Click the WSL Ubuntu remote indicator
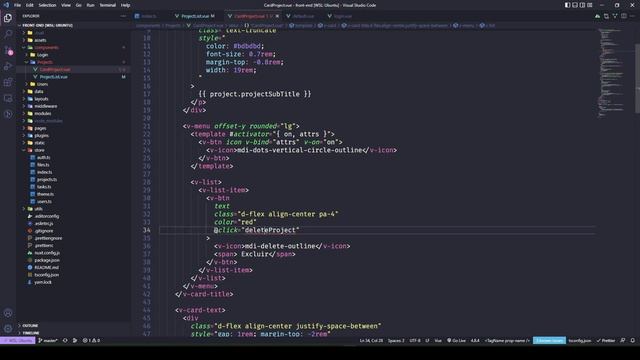The height and width of the screenshot is (360, 640). [18, 340]
